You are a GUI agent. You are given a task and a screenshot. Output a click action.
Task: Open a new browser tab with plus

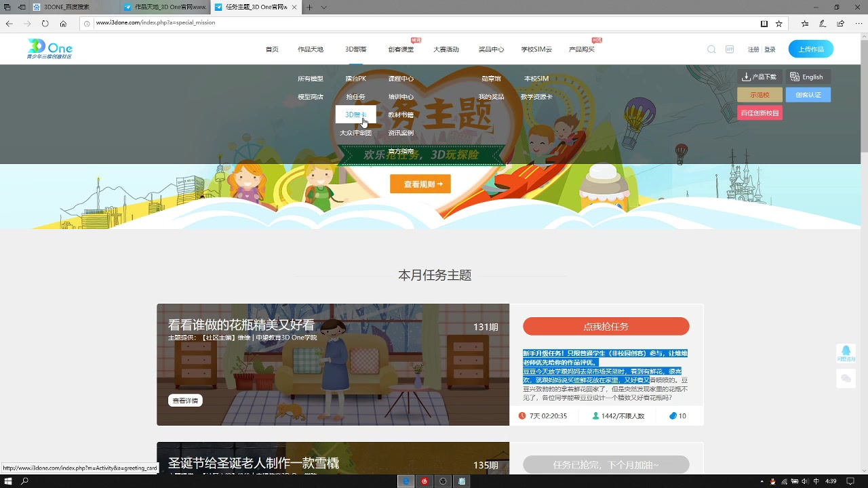pos(309,7)
